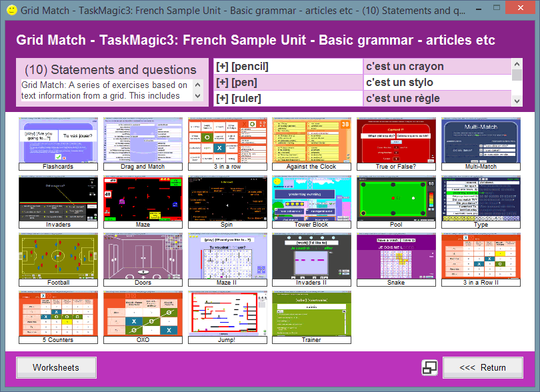
Task: Launch the Pool game
Action: click(396, 202)
